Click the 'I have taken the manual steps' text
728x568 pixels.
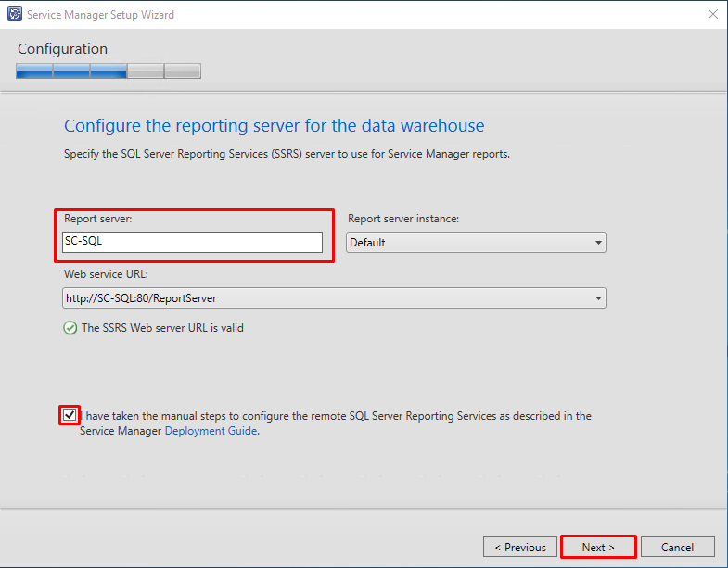(x=335, y=423)
